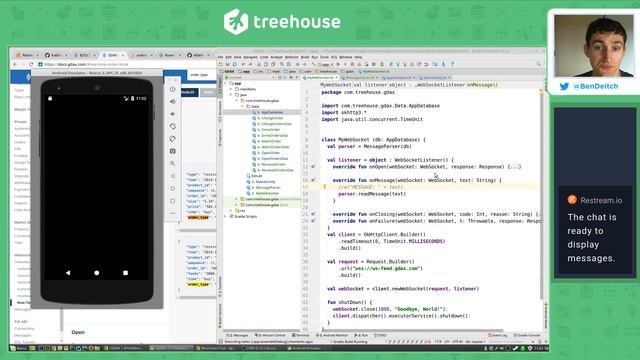The image size is (640, 360).
Task: Click the emulator sidebar overview square icon
Action: (x=173, y=201)
